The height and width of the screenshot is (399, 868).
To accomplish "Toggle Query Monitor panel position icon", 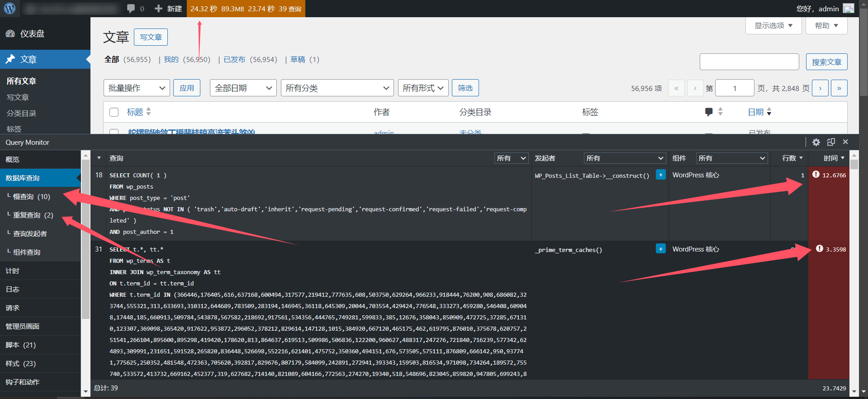I will coord(831,142).
